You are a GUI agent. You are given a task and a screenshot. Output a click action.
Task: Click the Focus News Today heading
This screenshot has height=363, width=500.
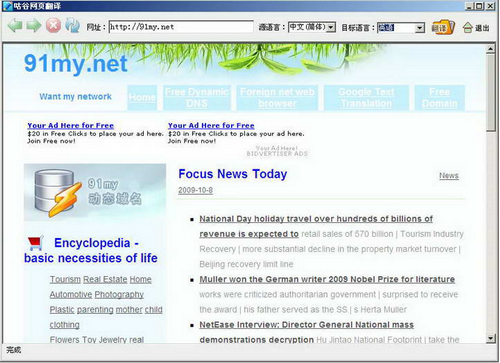233,174
